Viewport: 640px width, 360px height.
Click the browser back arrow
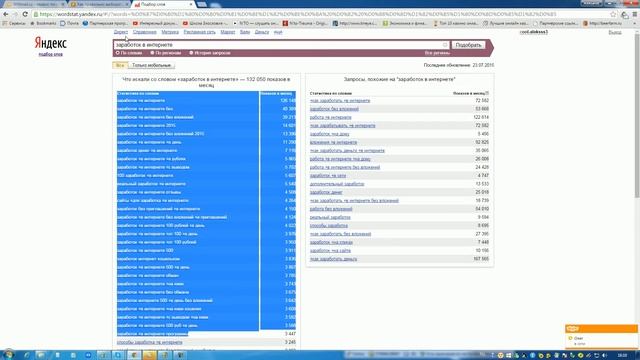[x=6, y=14]
